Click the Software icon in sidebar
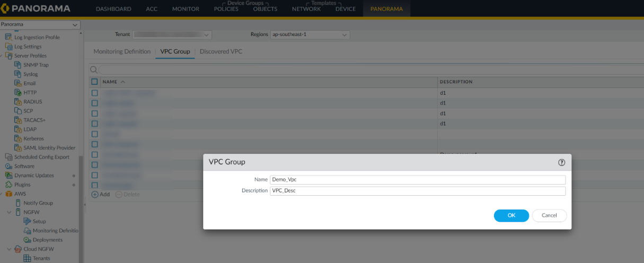 pos(8,166)
